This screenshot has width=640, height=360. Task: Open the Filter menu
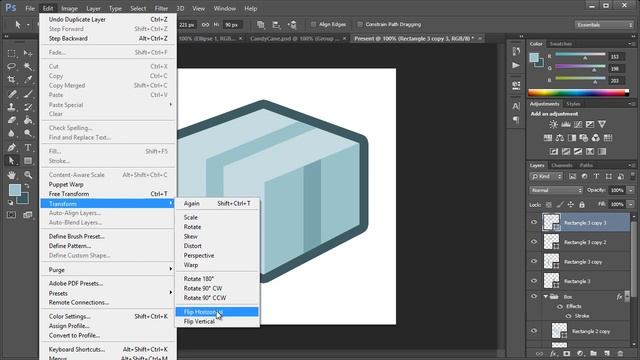161,8
